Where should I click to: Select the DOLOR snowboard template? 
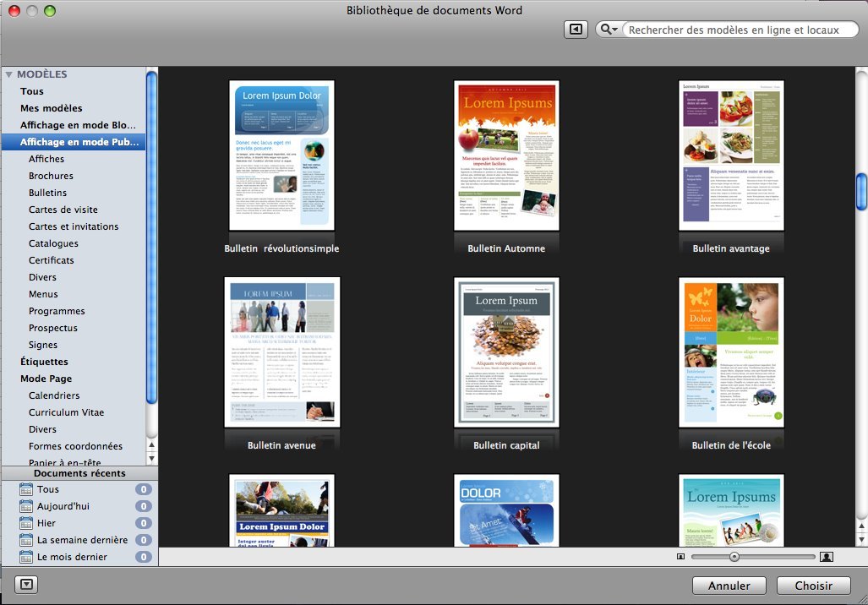tap(506, 510)
